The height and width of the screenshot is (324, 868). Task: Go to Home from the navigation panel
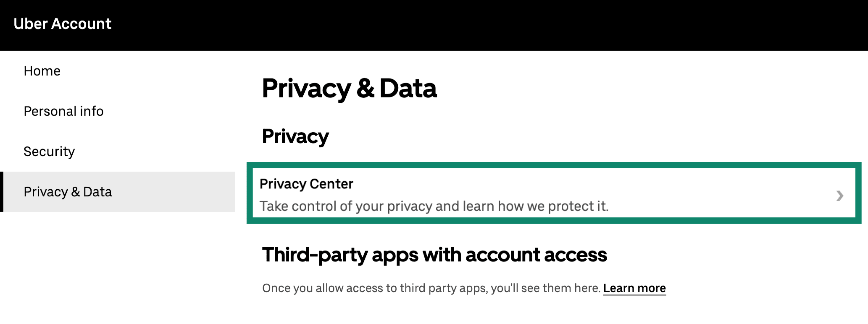point(42,71)
